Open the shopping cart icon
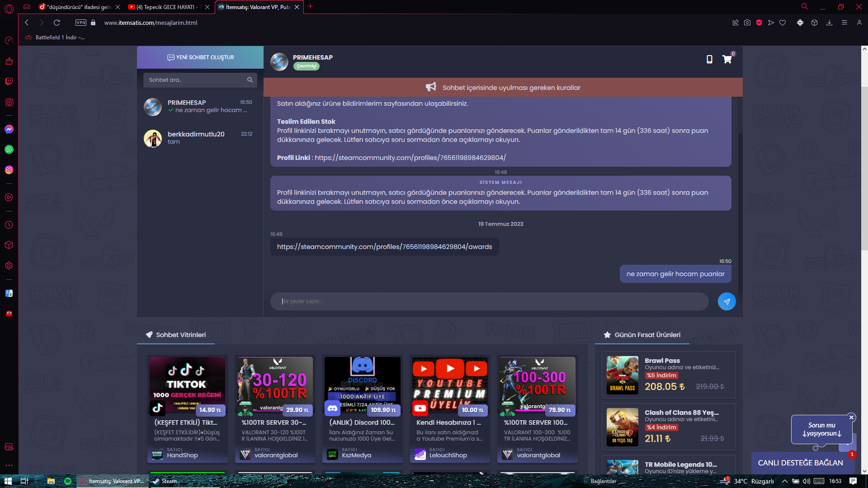The height and width of the screenshot is (488, 868). pyautogui.click(x=727, y=59)
